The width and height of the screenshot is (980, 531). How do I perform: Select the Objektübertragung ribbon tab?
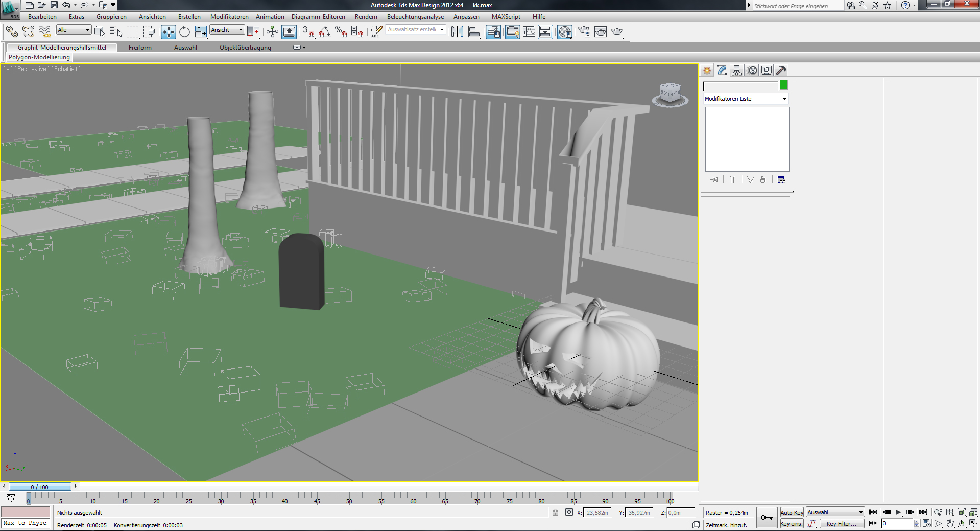coord(245,48)
